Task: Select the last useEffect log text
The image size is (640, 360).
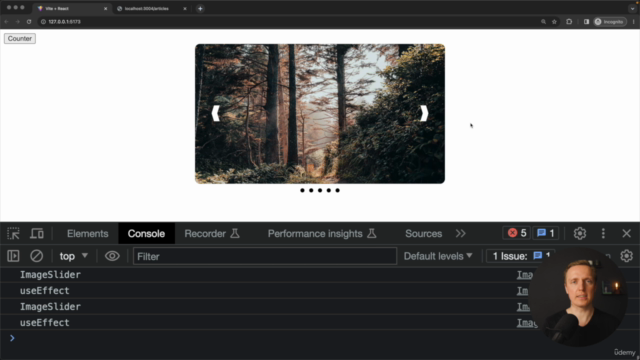Action: [x=44, y=322]
